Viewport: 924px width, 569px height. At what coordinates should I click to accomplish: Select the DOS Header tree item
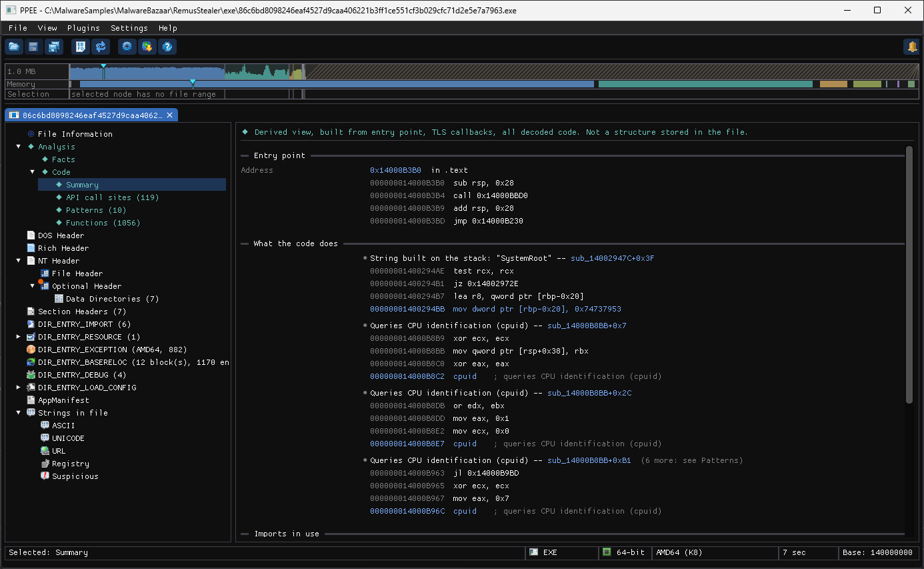[61, 235]
